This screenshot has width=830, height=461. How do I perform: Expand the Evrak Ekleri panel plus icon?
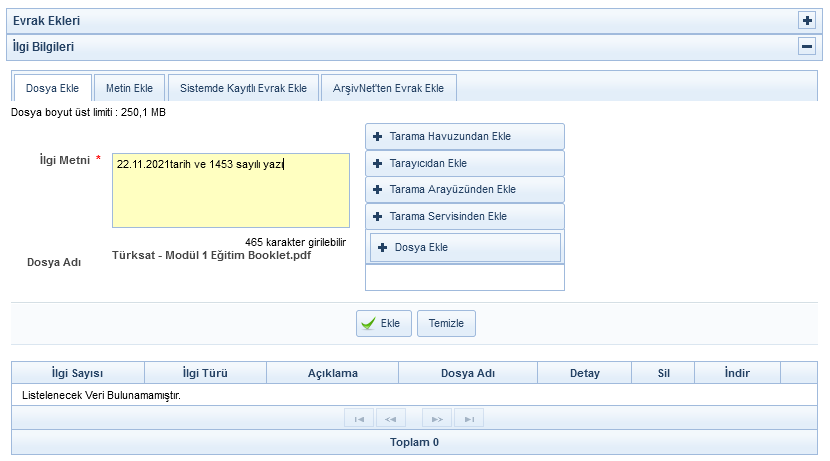807,20
